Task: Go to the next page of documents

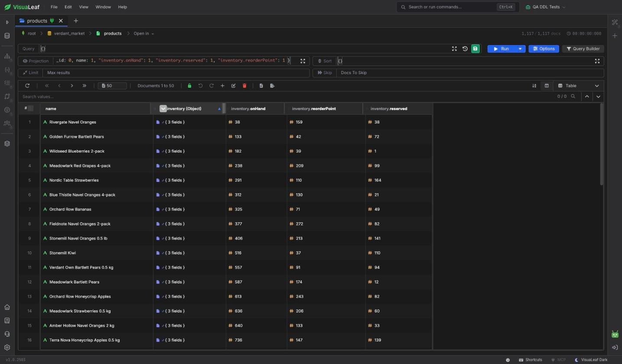Action: coord(72,86)
